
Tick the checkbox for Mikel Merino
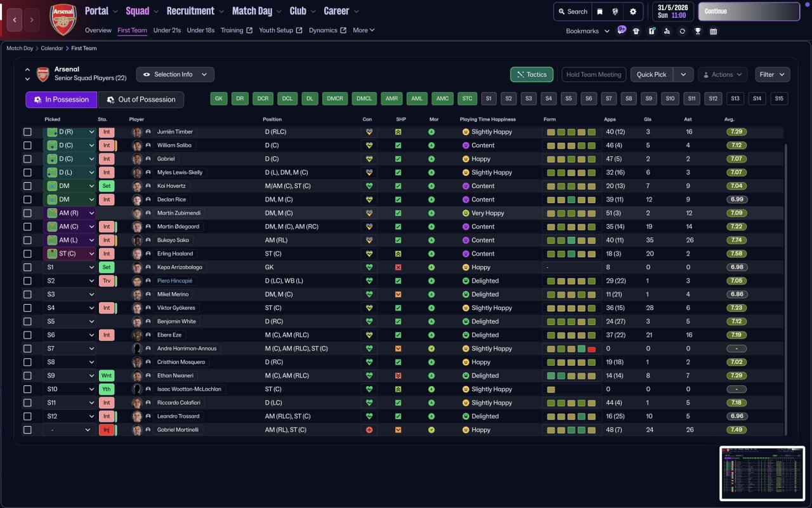point(27,295)
